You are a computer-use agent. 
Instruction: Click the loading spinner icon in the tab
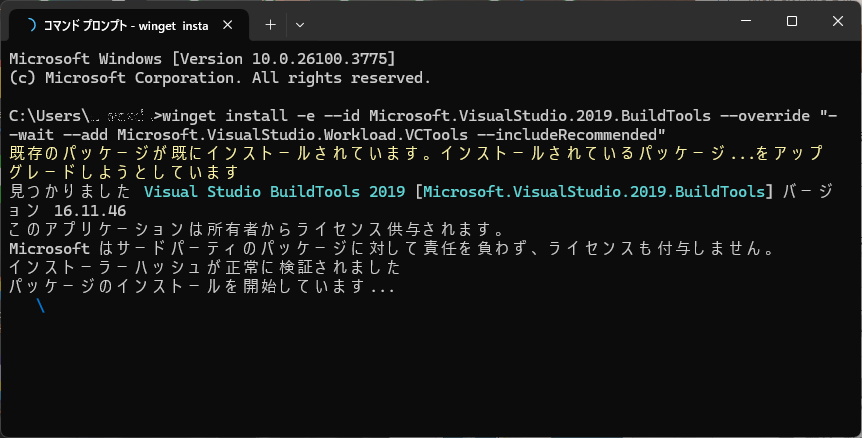tap(30, 25)
